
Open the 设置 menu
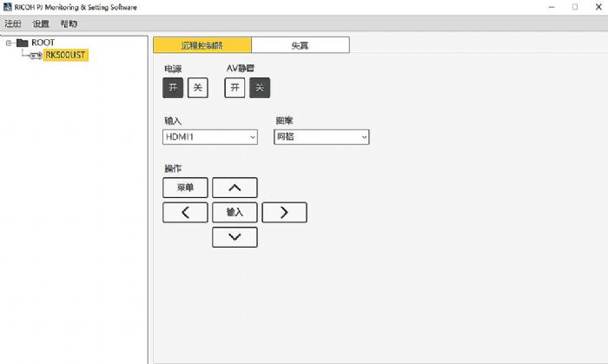click(41, 23)
